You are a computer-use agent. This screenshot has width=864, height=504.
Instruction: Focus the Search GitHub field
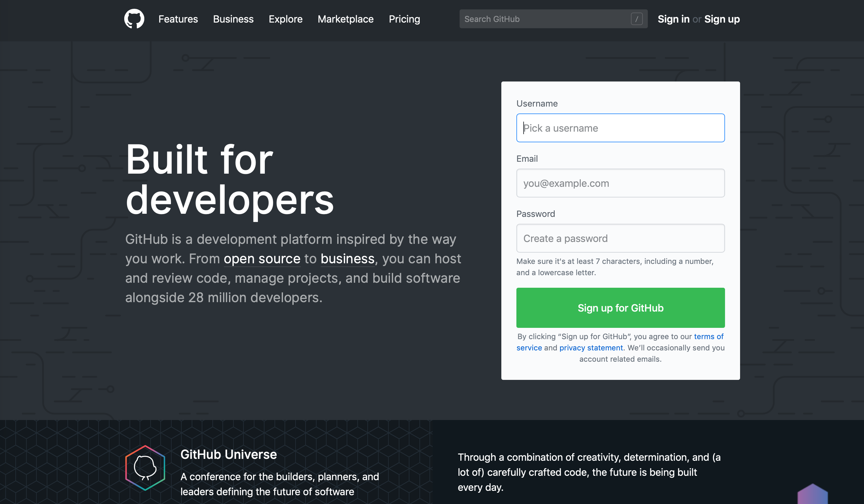553,19
